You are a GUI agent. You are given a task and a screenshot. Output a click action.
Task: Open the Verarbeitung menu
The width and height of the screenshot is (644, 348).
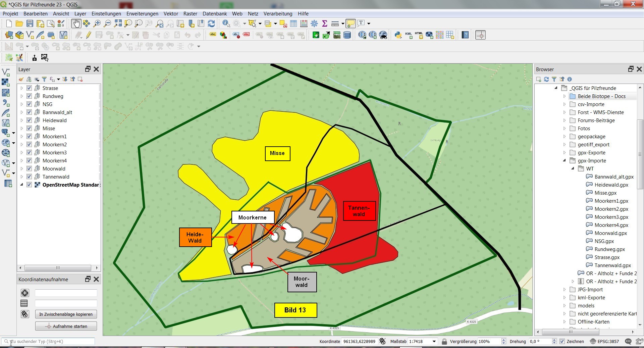tap(278, 14)
